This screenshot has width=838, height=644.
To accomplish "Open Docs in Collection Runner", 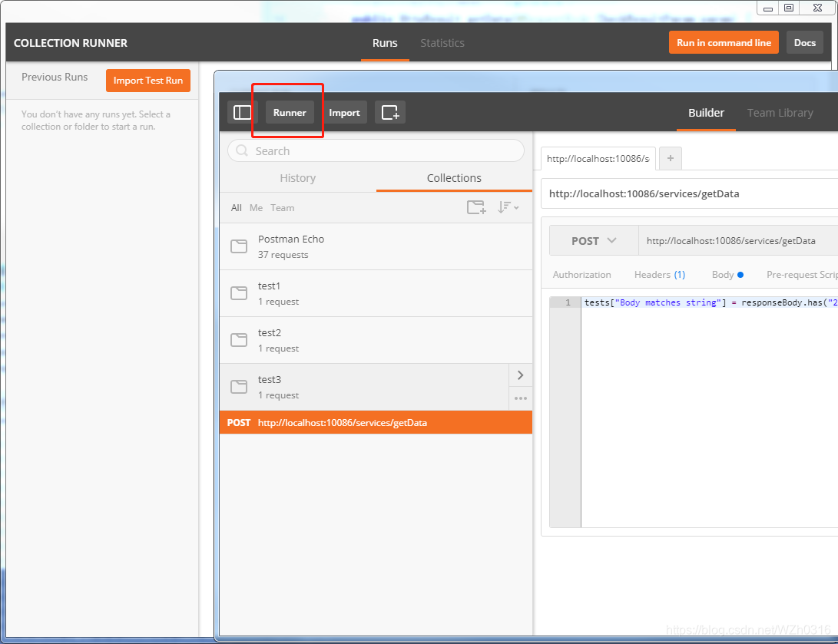I will [x=804, y=43].
